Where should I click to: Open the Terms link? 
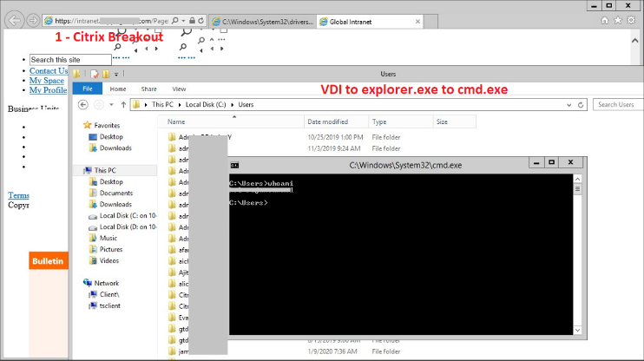coord(18,195)
